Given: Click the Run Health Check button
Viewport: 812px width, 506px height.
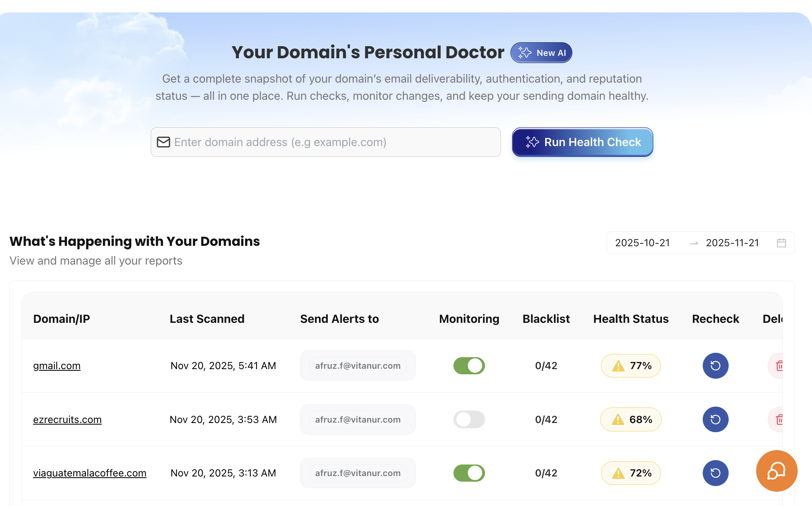Looking at the screenshot, I should click(x=582, y=142).
